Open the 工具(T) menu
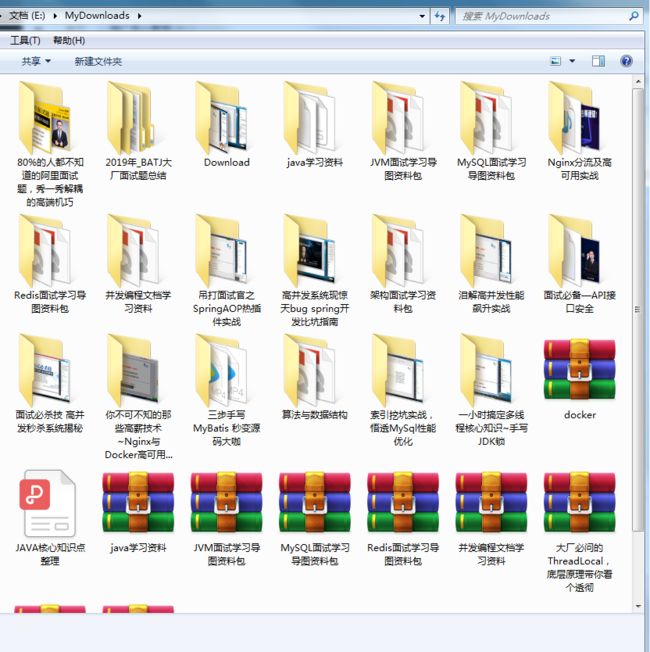The width and height of the screenshot is (650, 652). (x=25, y=40)
